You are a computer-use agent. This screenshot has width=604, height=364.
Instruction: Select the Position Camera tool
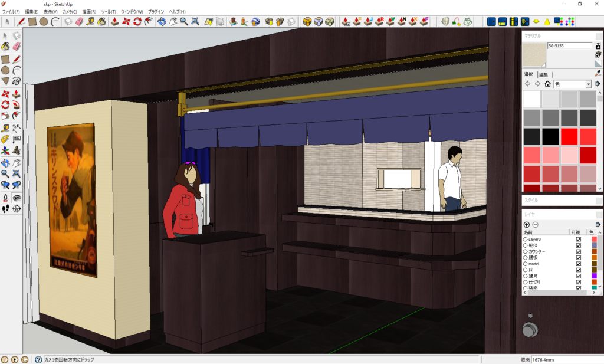5,198
